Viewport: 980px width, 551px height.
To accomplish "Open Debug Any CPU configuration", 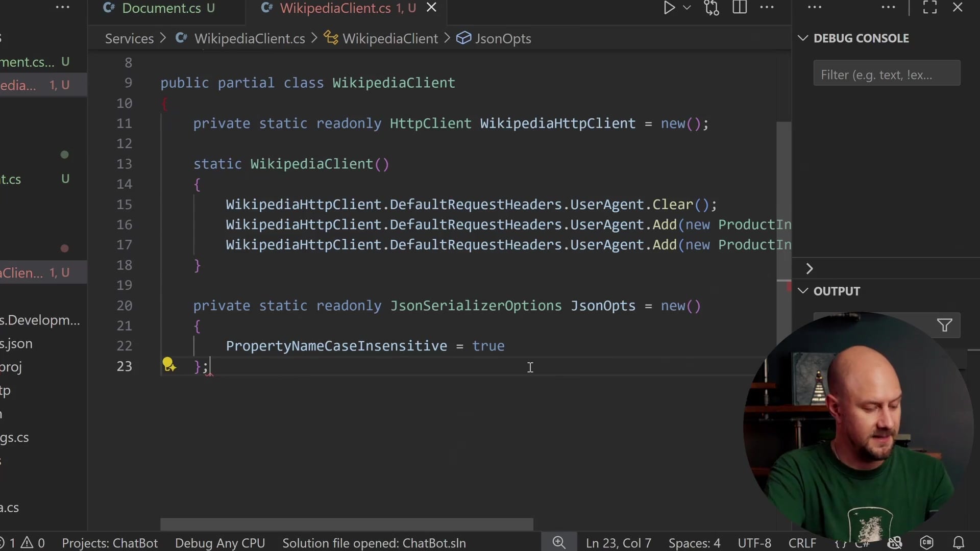I will tap(219, 543).
